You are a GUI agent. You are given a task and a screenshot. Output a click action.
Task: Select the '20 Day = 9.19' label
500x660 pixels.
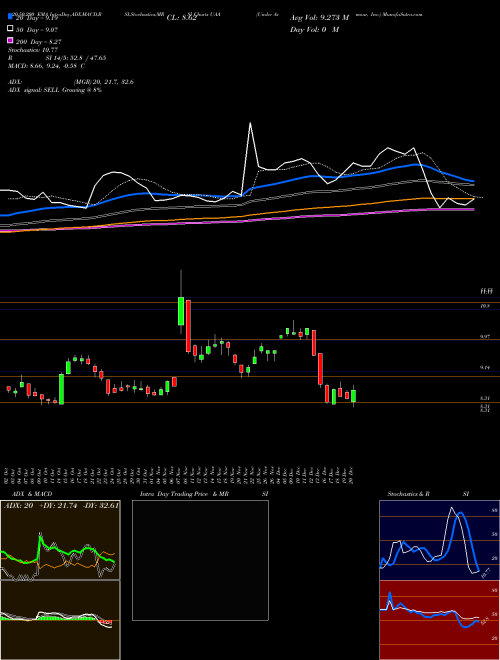tap(36, 19)
